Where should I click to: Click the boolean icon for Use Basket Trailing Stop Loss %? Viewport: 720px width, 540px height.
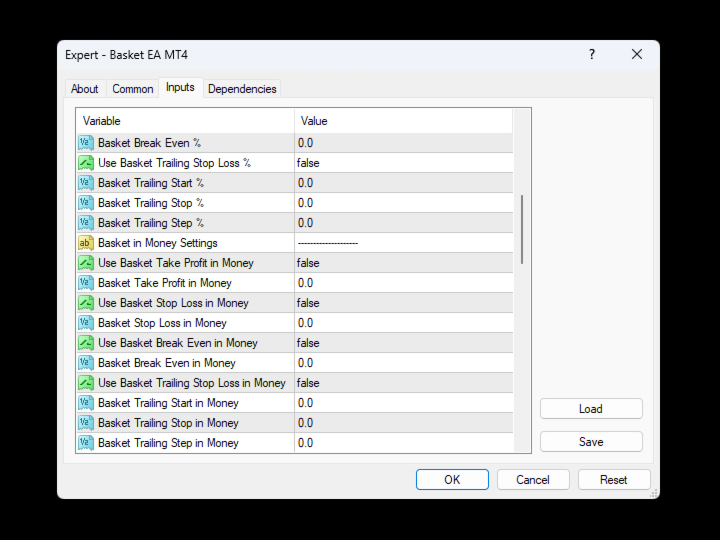click(x=86, y=163)
